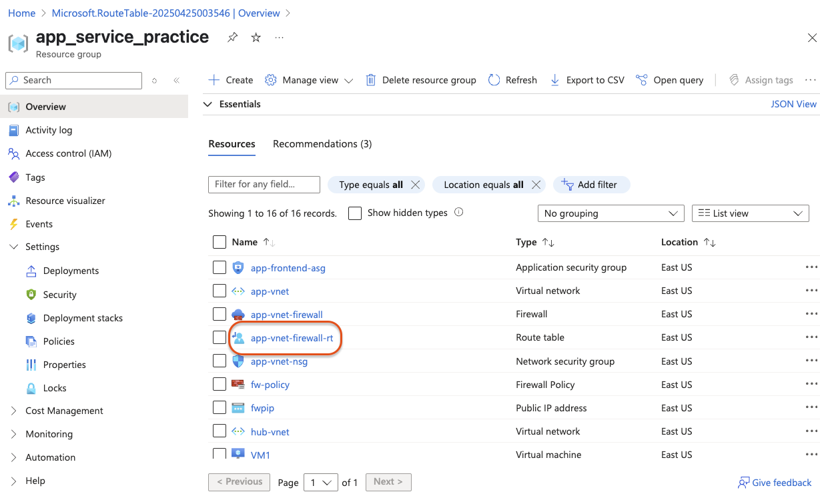820x504 pixels.
Task: Click Delete resource group
Action: pyautogui.click(x=421, y=80)
